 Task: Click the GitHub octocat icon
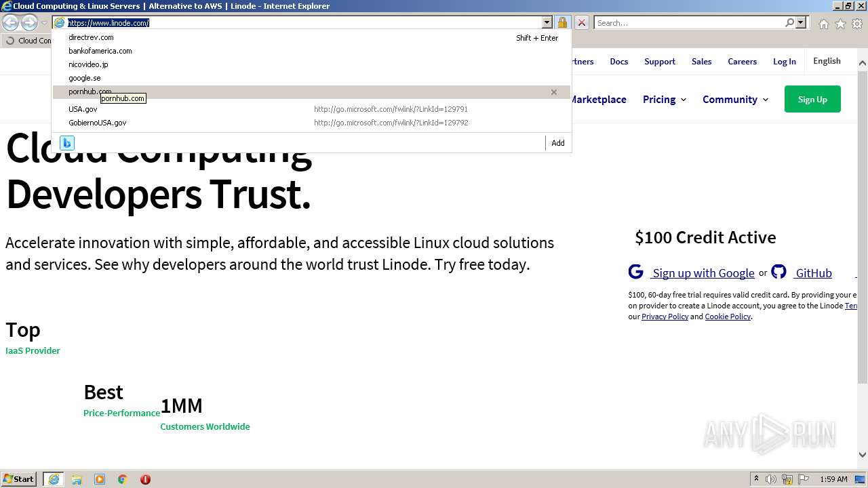(778, 272)
